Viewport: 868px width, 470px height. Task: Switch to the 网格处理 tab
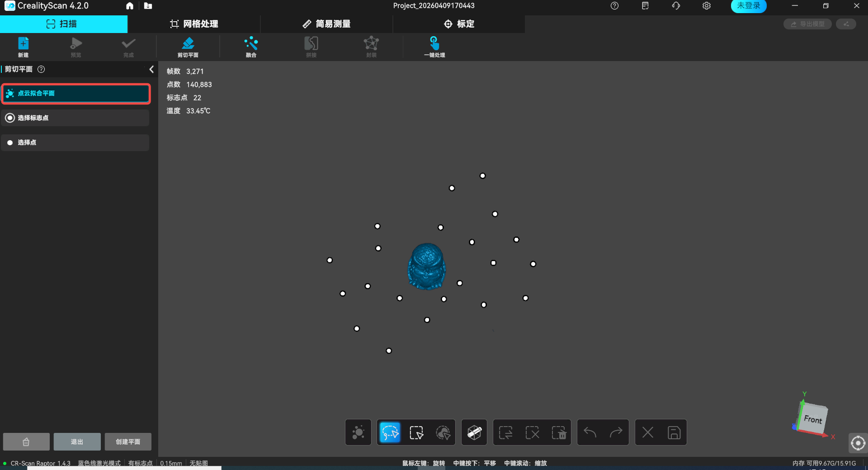[194, 24]
